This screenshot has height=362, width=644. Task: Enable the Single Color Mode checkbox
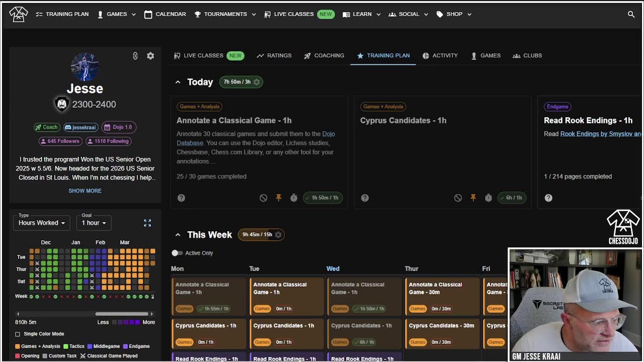pos(18,334)
